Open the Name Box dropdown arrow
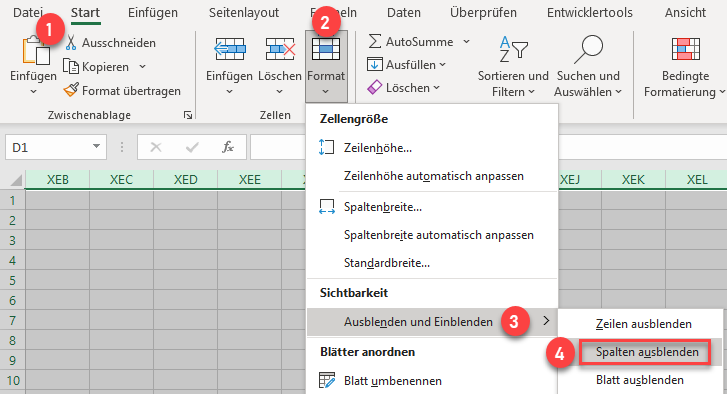Image resolution: width=727 pixels, height=394 pixels. 96,146
